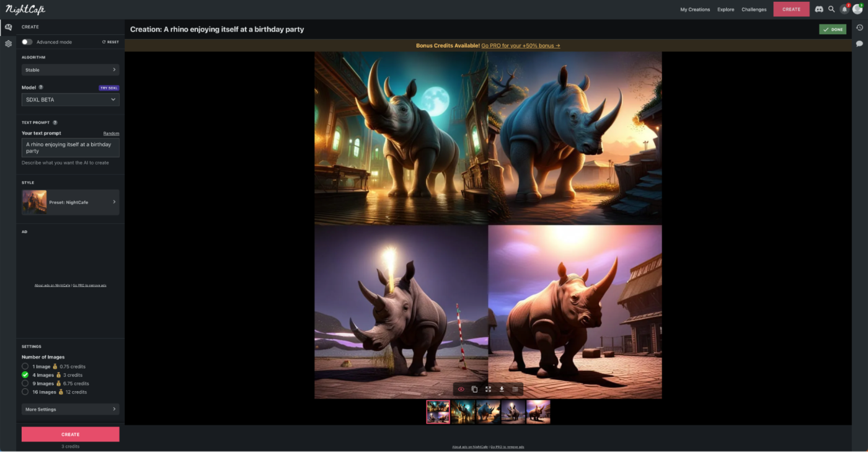The image size is (868, 452).
Task: Open the comments chat bubble icon
Action: 859,43
